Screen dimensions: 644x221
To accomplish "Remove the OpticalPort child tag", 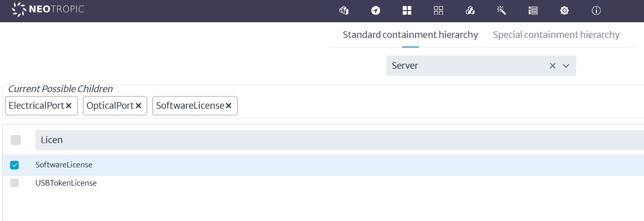I will (x=138, y=106).
